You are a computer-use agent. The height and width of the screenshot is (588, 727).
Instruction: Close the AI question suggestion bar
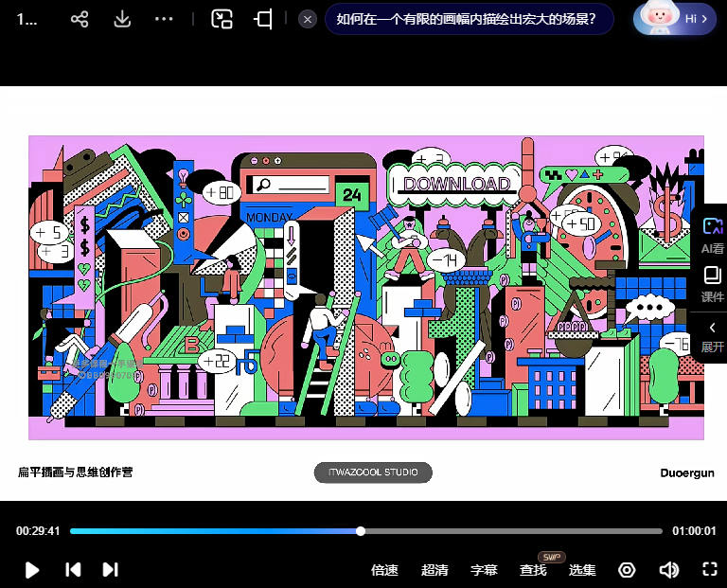307,19
